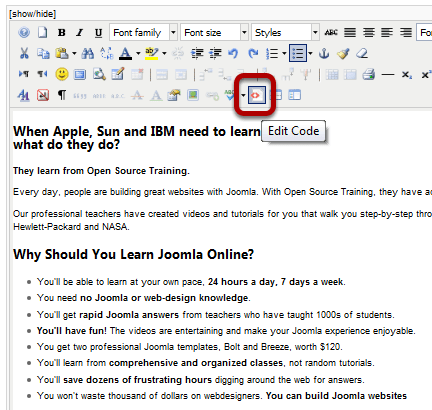Image resolution: width=432 pixels, height=410 pixels.
Task: Open the Styles dropdown
Action: pos(285,32)
